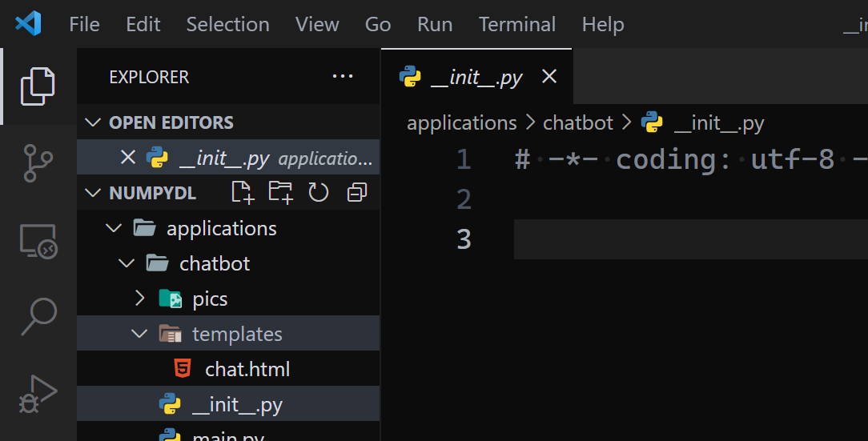Click line number 2 in editor gutter
Image resolution: width=868 pixels, height=441 pixels.
pos(464,199)
